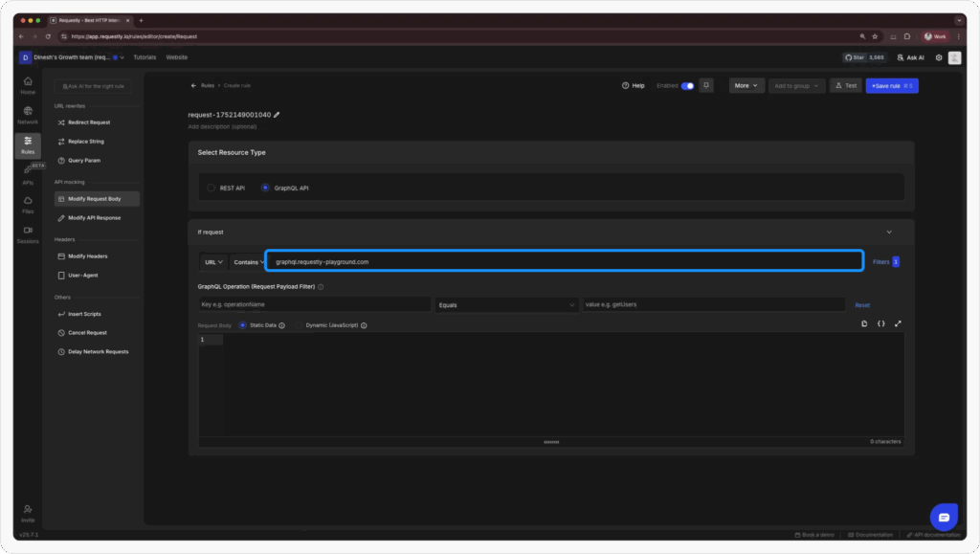Click the Book a demo link
The height and width of the screenshot is (554, 980).
pos(814,535)
